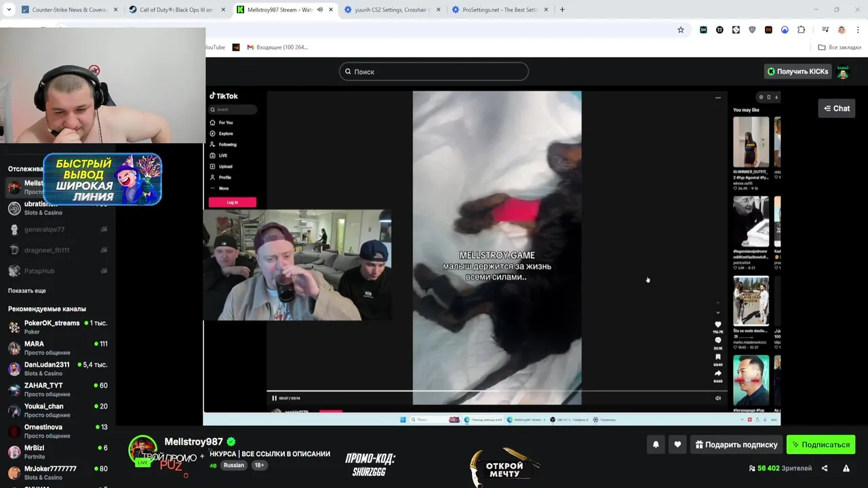Switch to the Counter-Strike News browser tab

click(x=68, y=9)
